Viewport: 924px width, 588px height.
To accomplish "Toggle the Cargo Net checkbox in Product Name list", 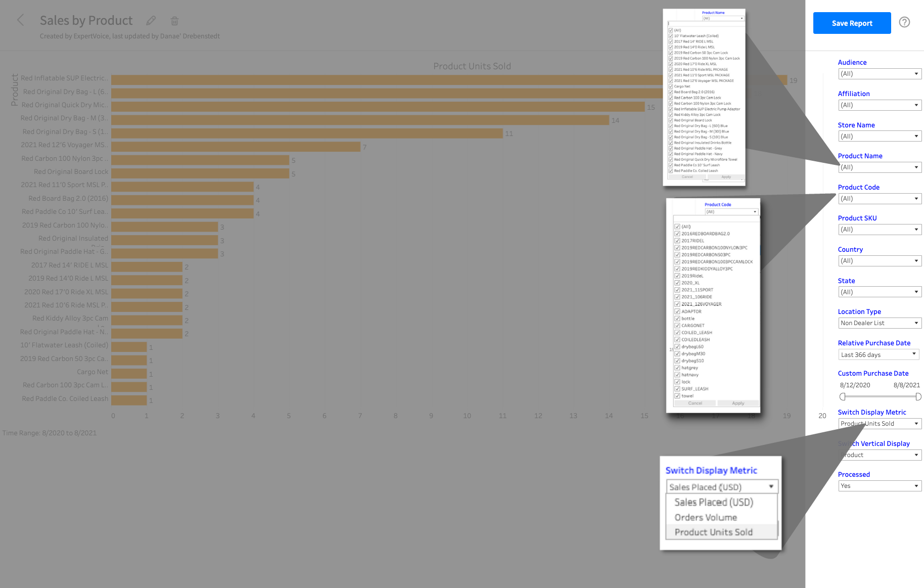I will (671, 86).
